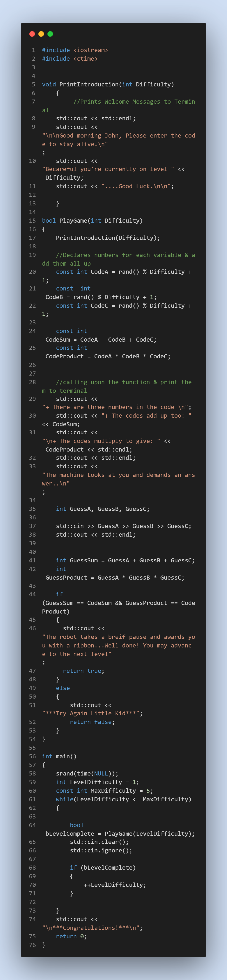The image size is (227, 980).
Task: Click the "return false;" statement
Action: pyautogui.click(x=92, y=722)
